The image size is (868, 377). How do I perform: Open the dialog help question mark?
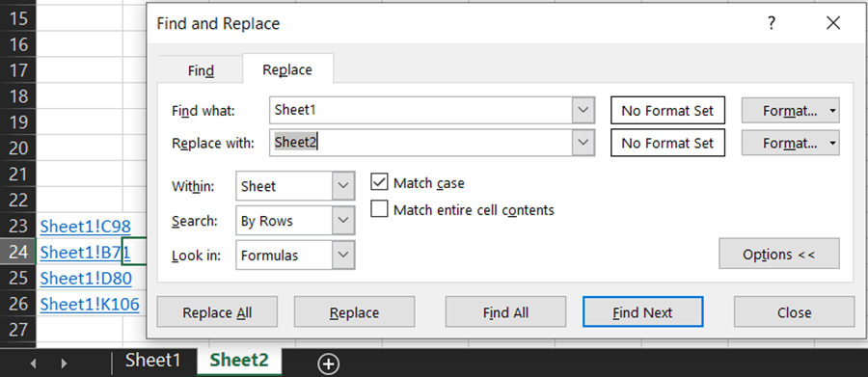(x=772, y=23)
